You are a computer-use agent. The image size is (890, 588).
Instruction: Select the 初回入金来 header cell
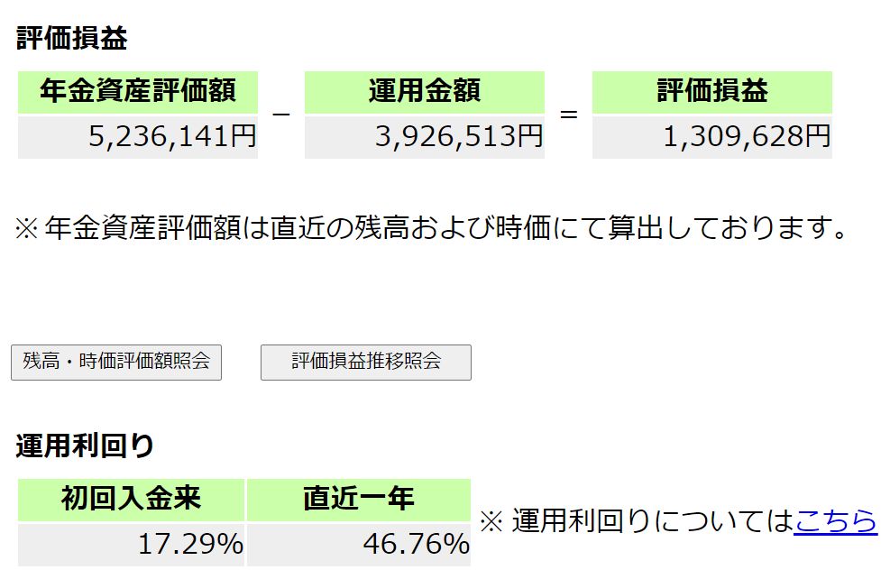point(131,499)
